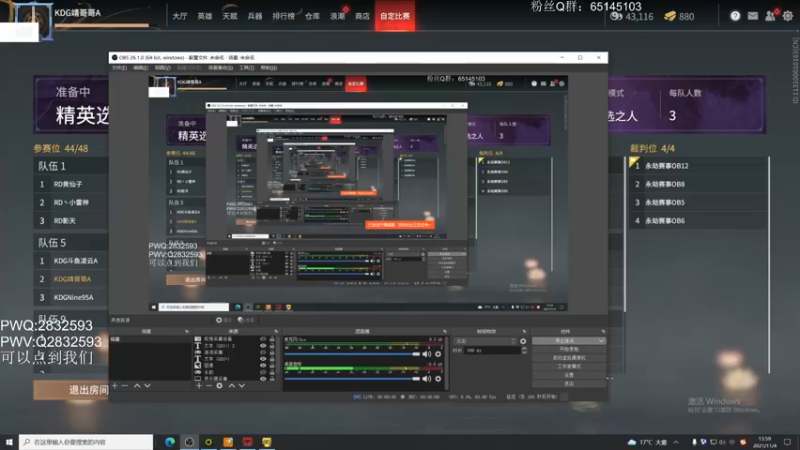Open the 淡出 scene transition dropdown
Viewport: 800px width, 450px height.
[485, 341]
